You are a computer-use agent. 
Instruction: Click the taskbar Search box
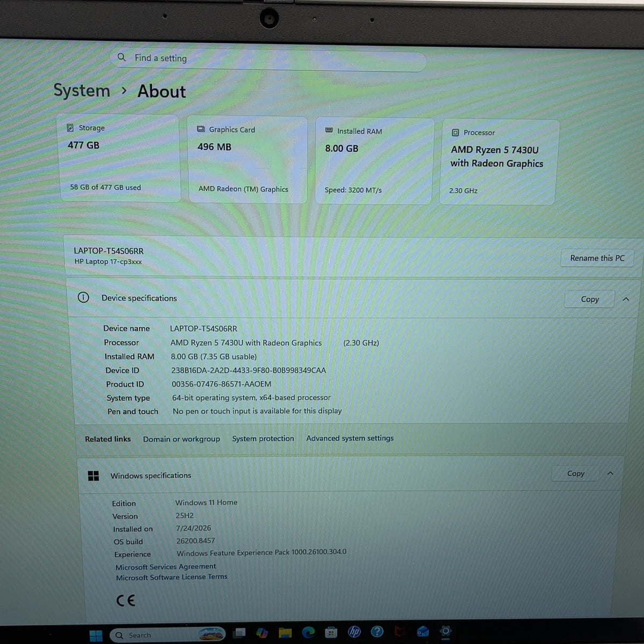click(x=167, y=635)
